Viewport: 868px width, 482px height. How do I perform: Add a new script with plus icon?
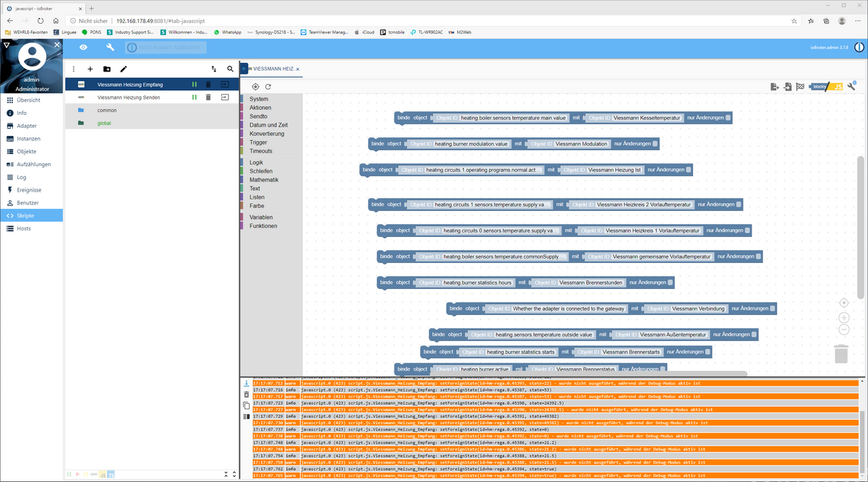click(x=90, y=69)
